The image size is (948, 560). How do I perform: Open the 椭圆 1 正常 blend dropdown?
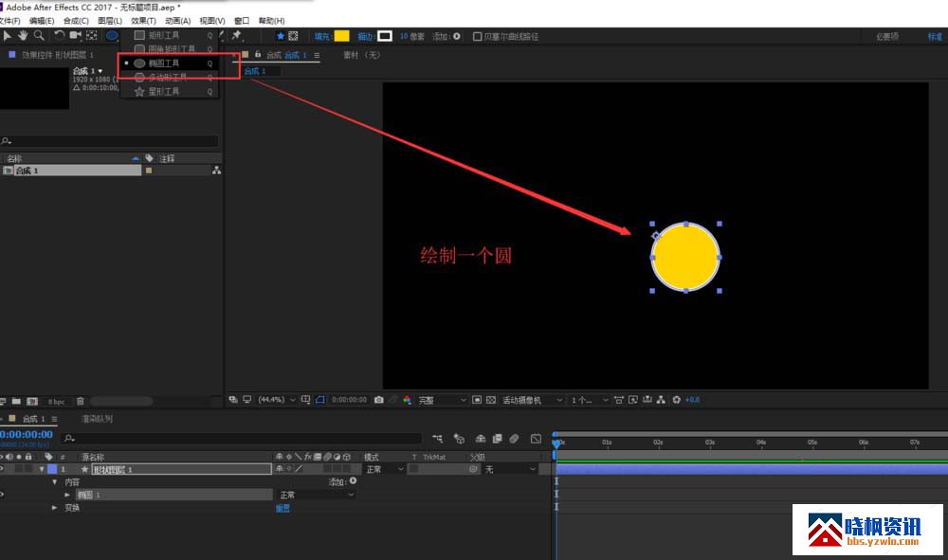click(317, 495)
